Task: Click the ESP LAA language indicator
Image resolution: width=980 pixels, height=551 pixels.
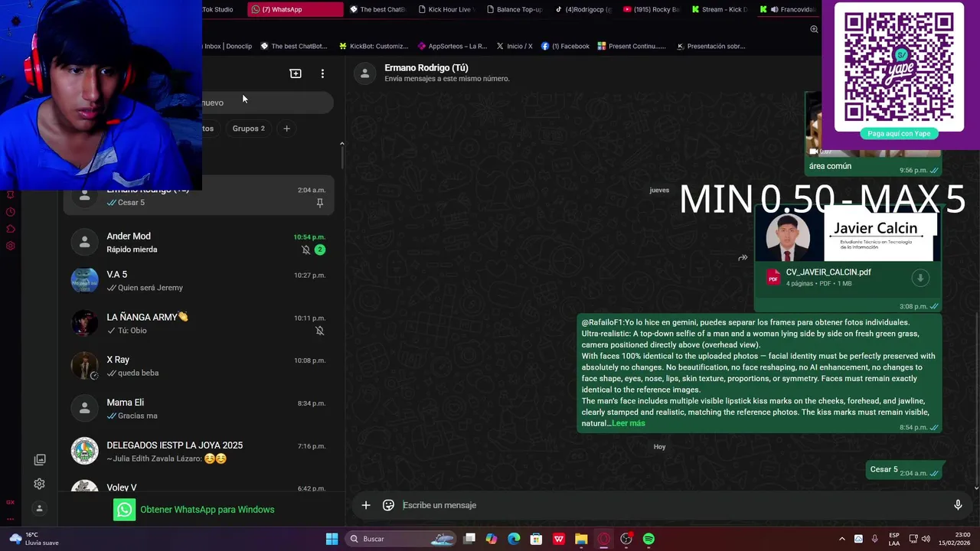Action: 894,539
